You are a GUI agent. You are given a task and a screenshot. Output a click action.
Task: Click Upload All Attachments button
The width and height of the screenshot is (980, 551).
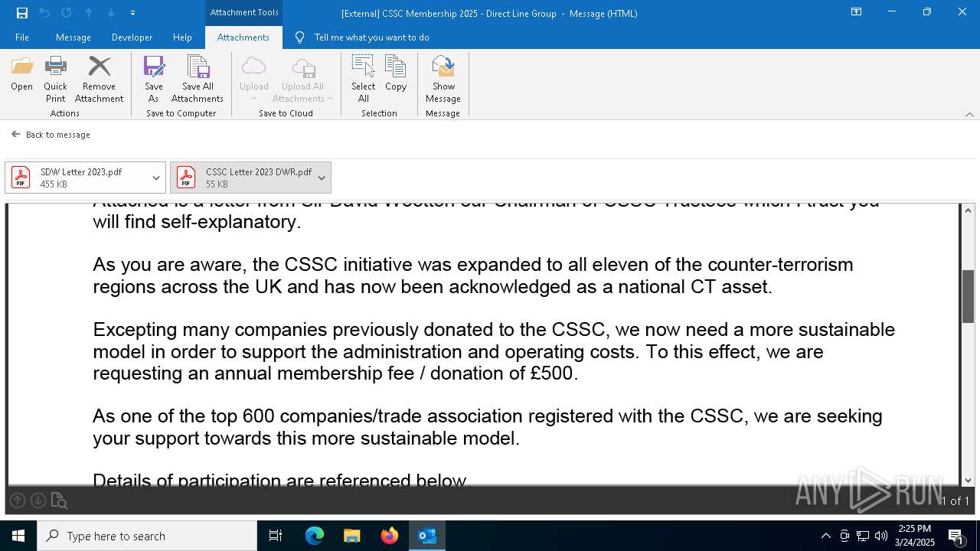(302, 79)
